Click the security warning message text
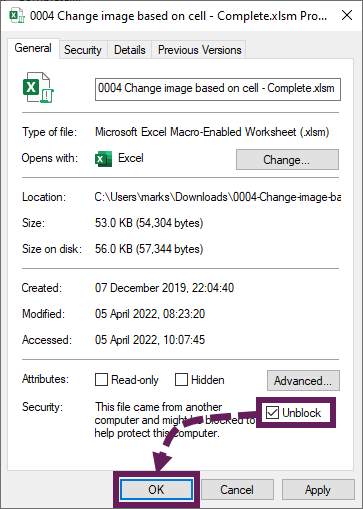Screen dimensions: 363x509 (175, 420)
